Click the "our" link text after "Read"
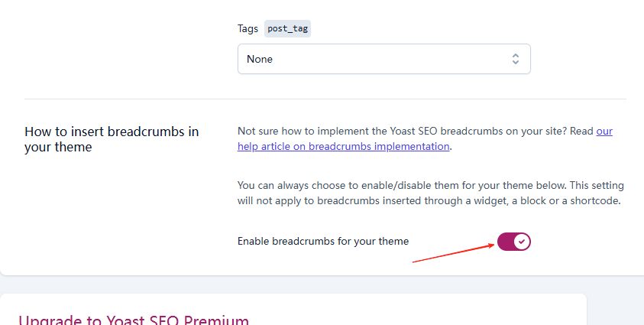 tap(604, 131)
